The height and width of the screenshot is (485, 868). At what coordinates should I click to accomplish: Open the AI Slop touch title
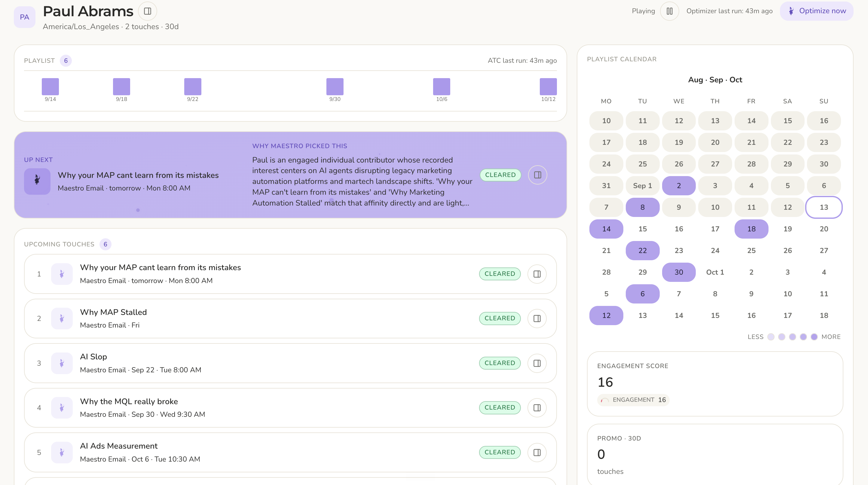93,357
